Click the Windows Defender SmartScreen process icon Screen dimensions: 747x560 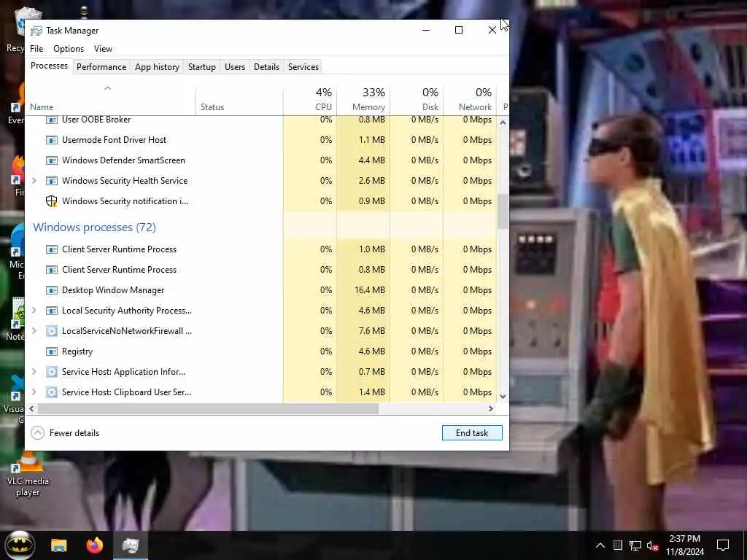point(52,160)
